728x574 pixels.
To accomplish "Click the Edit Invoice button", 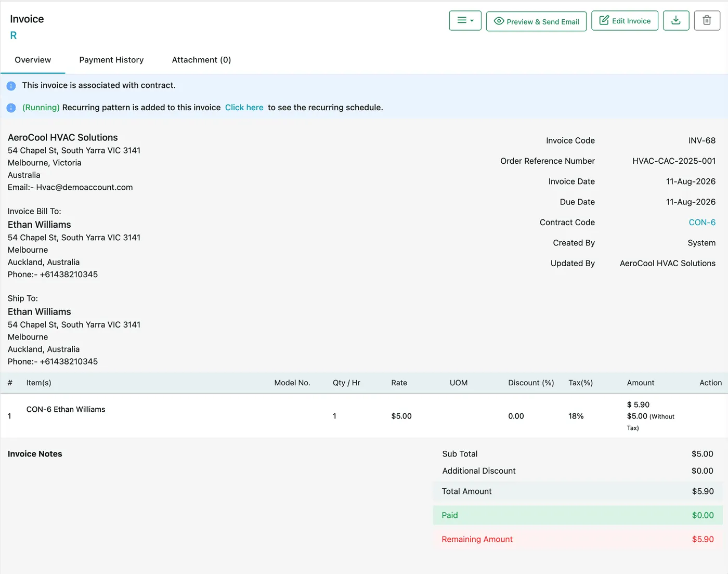I will coord(625,21).
